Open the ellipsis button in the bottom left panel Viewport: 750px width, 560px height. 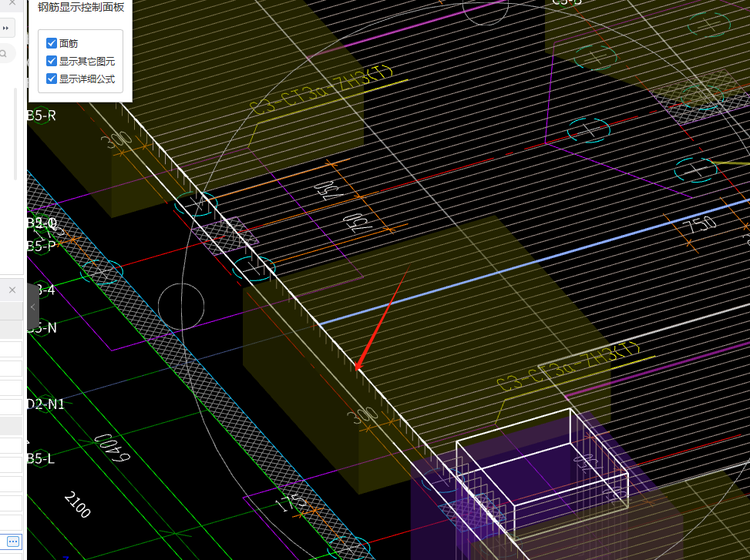[13, 542]
